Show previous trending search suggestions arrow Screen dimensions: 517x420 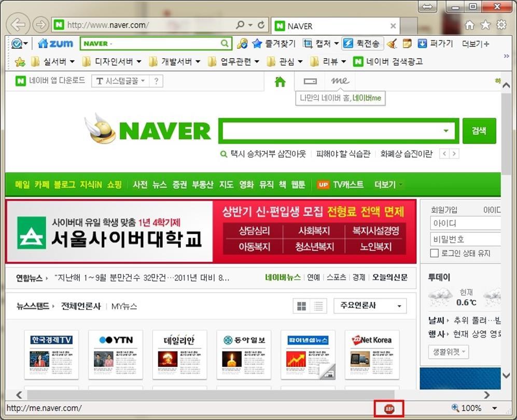pos(444,153)
